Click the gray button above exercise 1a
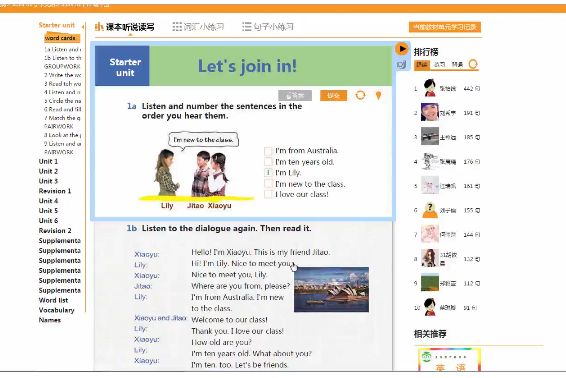Screen dimensions: 566x378 tap(295, 96)
